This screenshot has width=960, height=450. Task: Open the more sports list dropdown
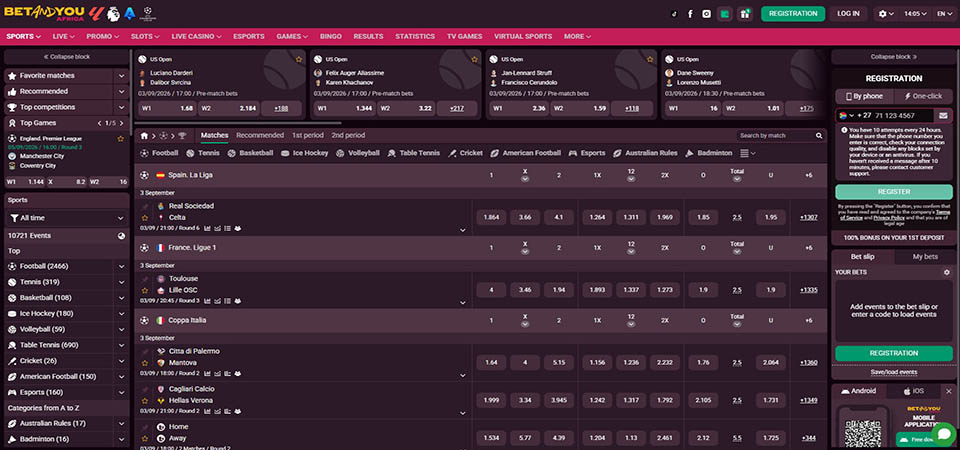pos(748,153)
